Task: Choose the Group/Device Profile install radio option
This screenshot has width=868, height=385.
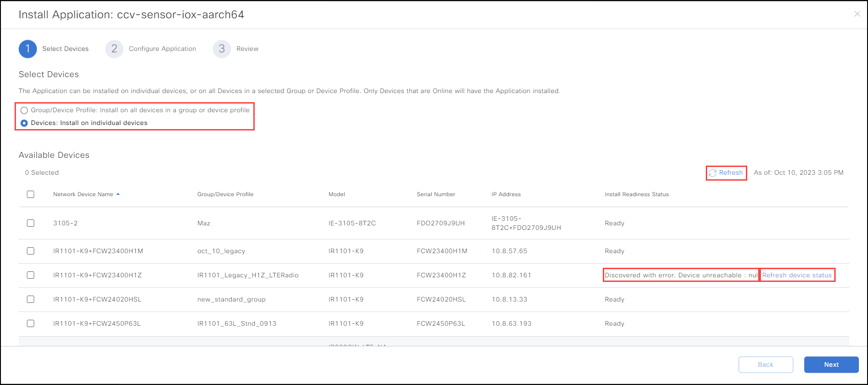Action: click(24, 110)
